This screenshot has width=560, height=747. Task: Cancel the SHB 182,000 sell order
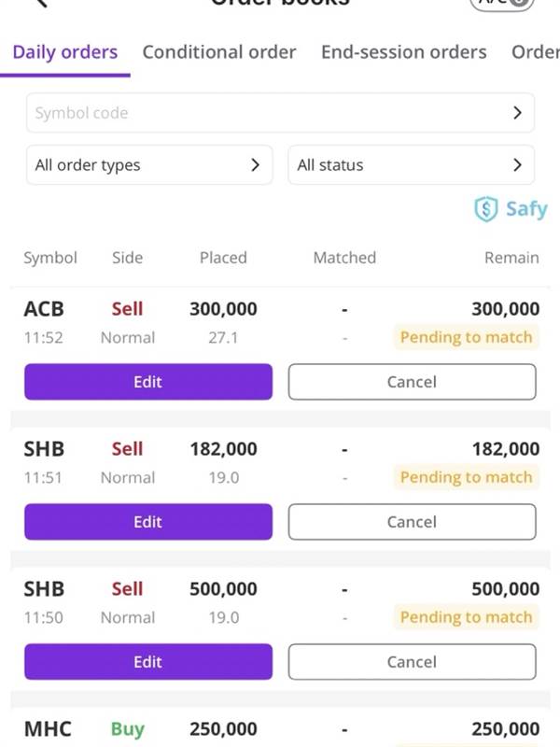coord(412,522)
